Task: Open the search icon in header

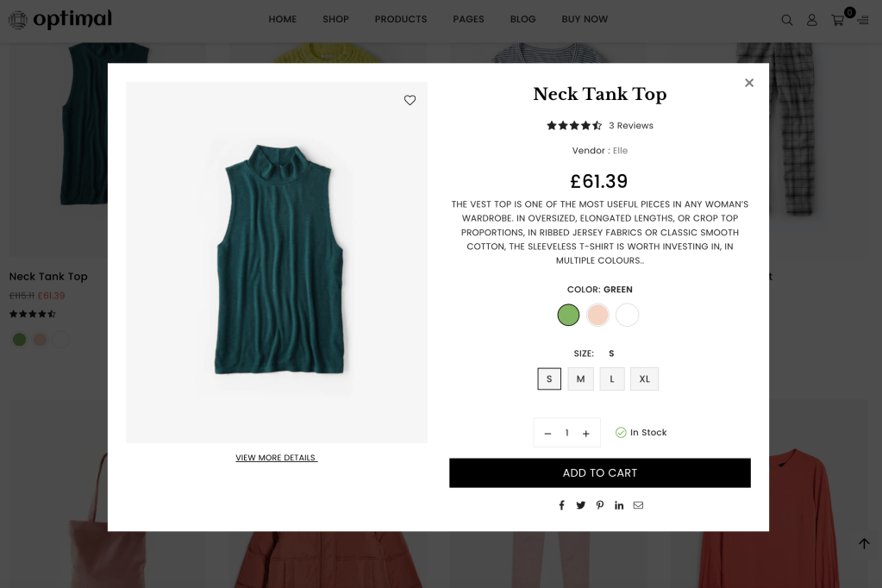Action: (x=786, y=20)
